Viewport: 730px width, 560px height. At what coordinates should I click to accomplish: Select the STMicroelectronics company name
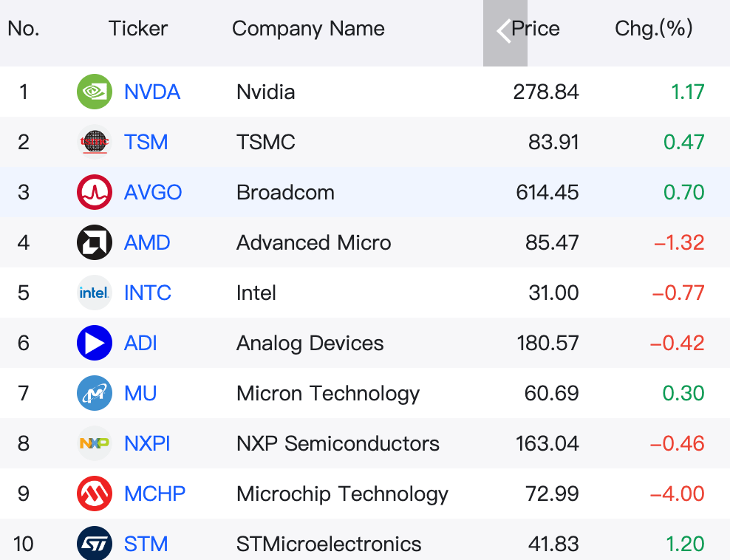(x=329, y=544)
